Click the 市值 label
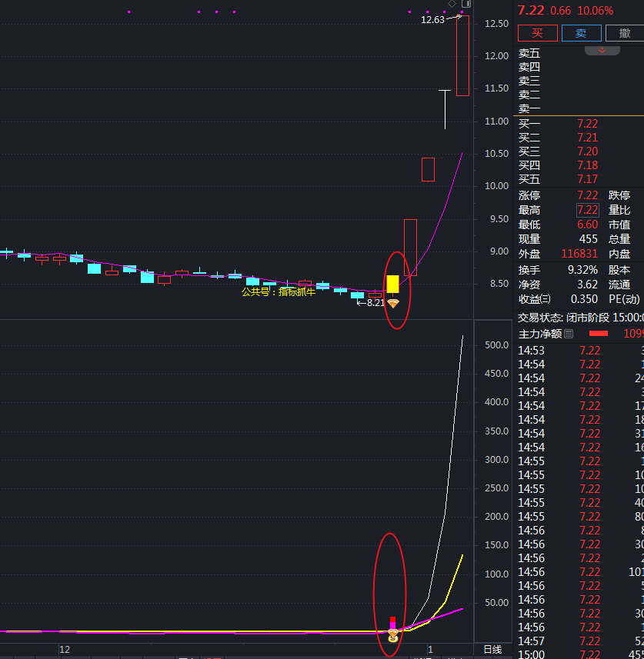The width and height of the screenshot is (644, 659). tap(619, 225)
